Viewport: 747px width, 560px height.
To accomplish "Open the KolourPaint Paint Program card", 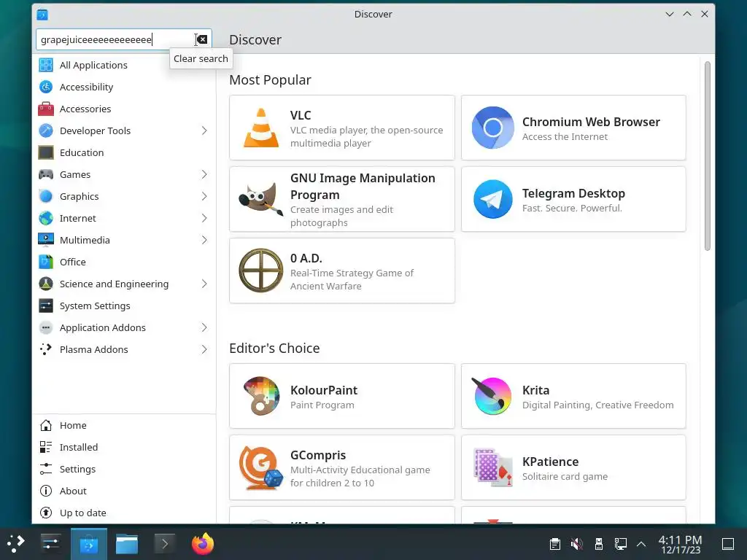I will 342,396.
